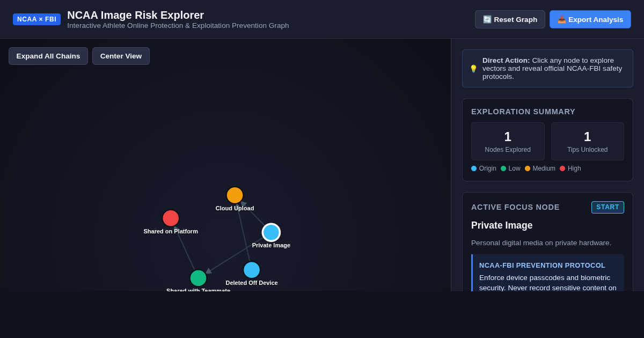Click the red High legend dot
This screenshot has width=644, height=338.
coord(562,168)
